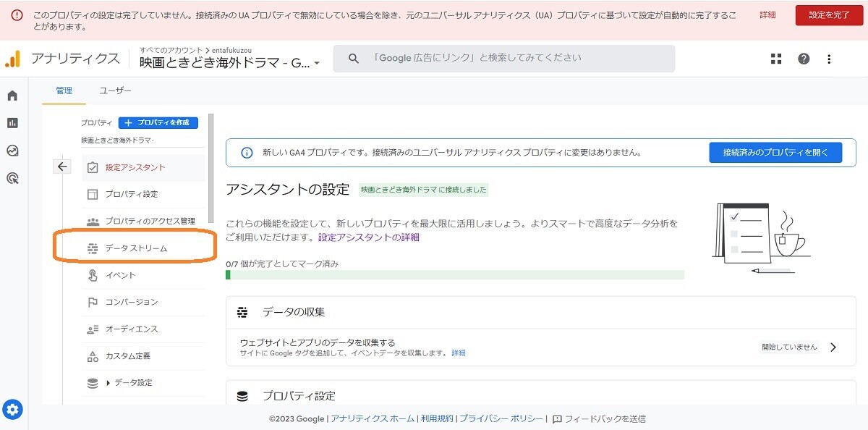Click the Google Analytics logo icon
The height and width of the screenshot is (430, 868).
pos(14,59)
